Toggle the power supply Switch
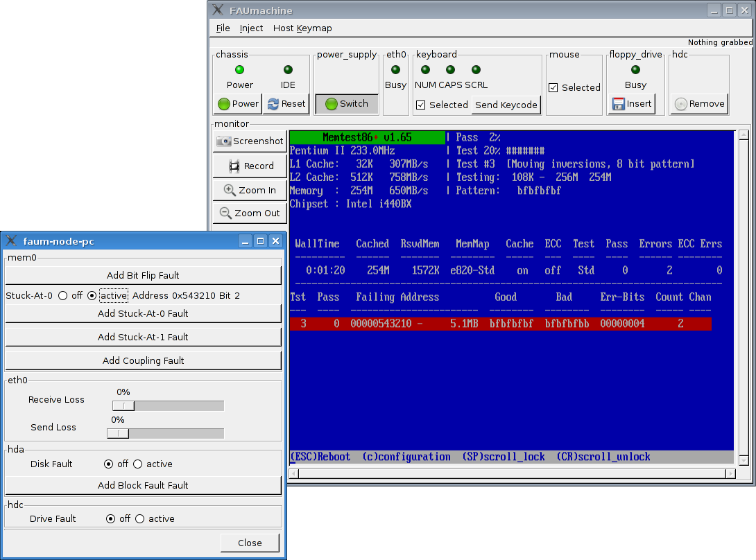This screenshot has width=756, height=560. pos(347,104)
